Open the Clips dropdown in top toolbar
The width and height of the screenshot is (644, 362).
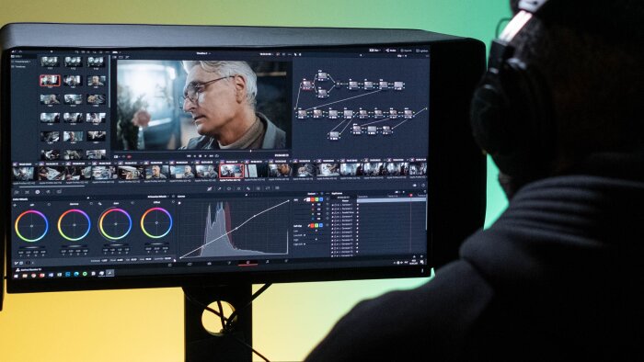point(374,50)
